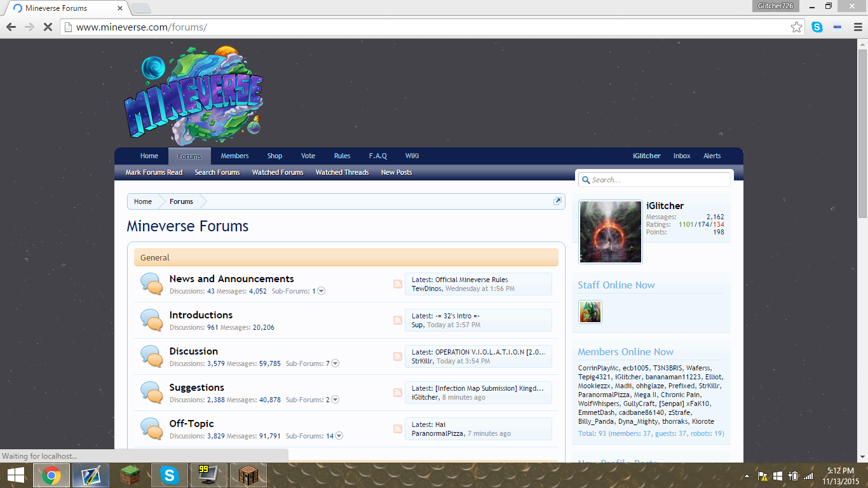Expand the Off-Topic sub-forums dropdown
The height and width of the screenshot is (488, 868).
click(339, 436)
